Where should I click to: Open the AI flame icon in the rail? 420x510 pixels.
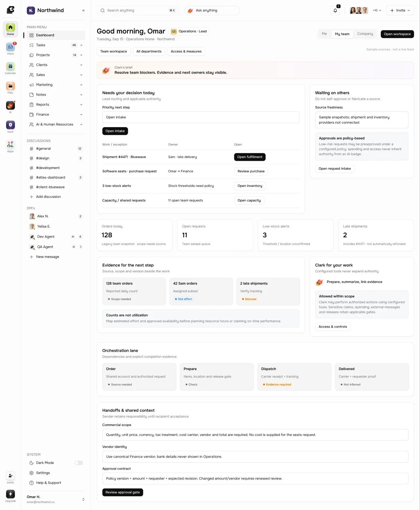[x=10, y=106]
